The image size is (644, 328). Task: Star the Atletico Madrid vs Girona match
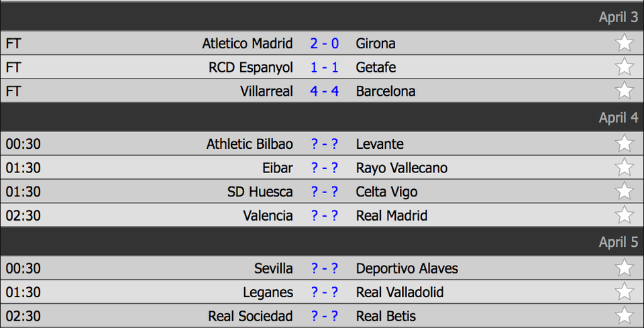click(x=625, y=43)
